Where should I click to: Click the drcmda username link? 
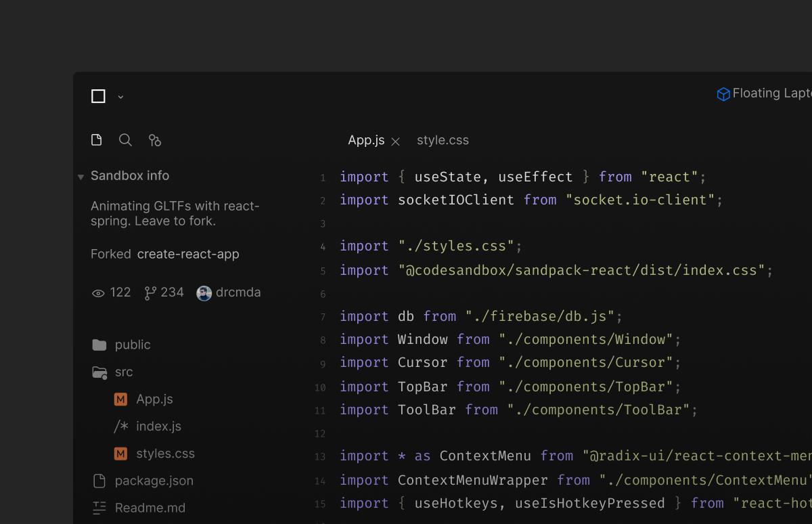coord(238,292)
